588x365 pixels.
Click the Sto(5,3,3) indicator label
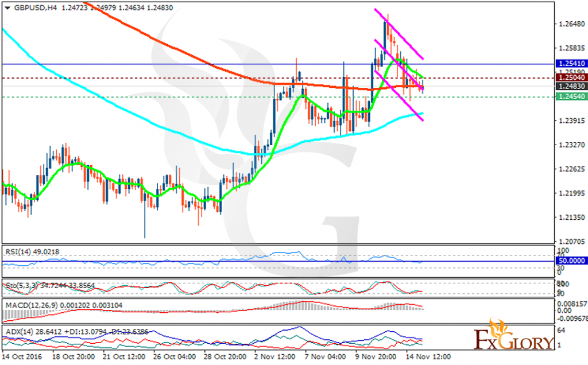point(51,286)
